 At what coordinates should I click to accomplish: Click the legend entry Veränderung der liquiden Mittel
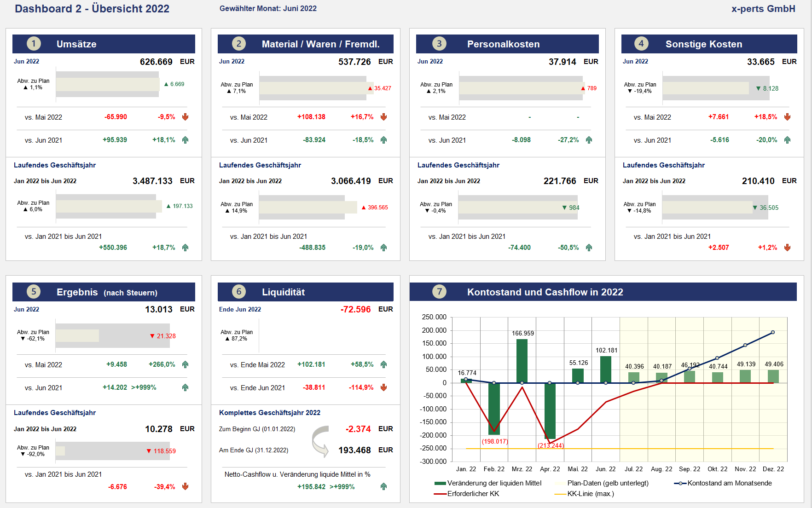click(488, 483)
